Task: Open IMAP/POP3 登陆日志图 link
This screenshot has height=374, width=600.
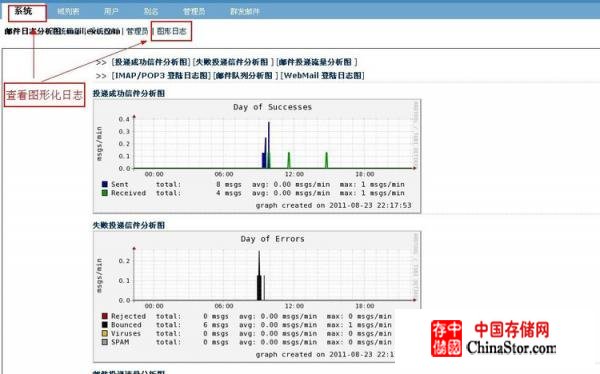Action: pos(161,75)
